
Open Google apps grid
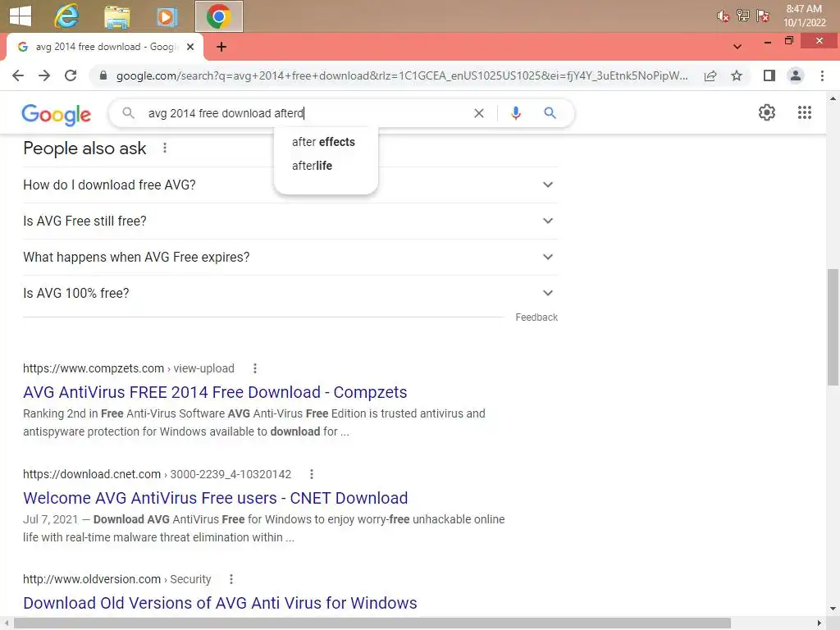(804, 112)
